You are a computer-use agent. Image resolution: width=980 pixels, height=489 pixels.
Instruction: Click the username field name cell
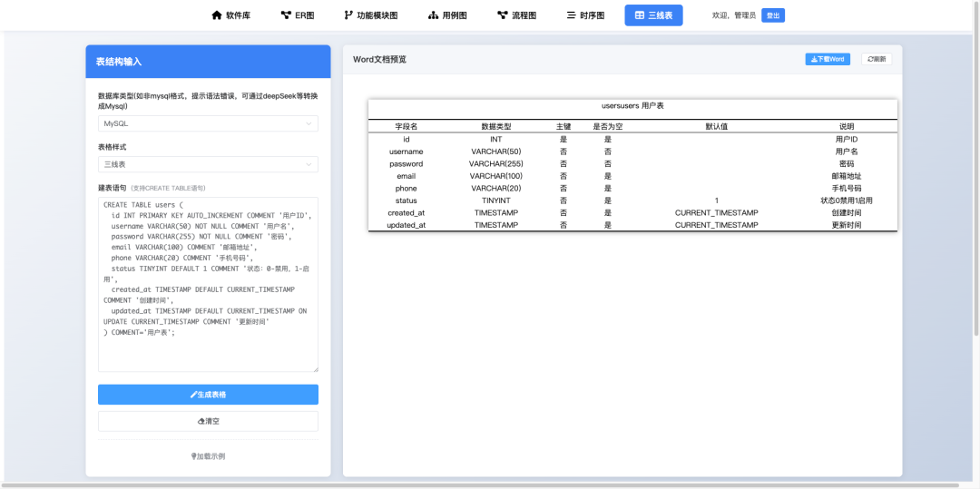tap(407, 152)
